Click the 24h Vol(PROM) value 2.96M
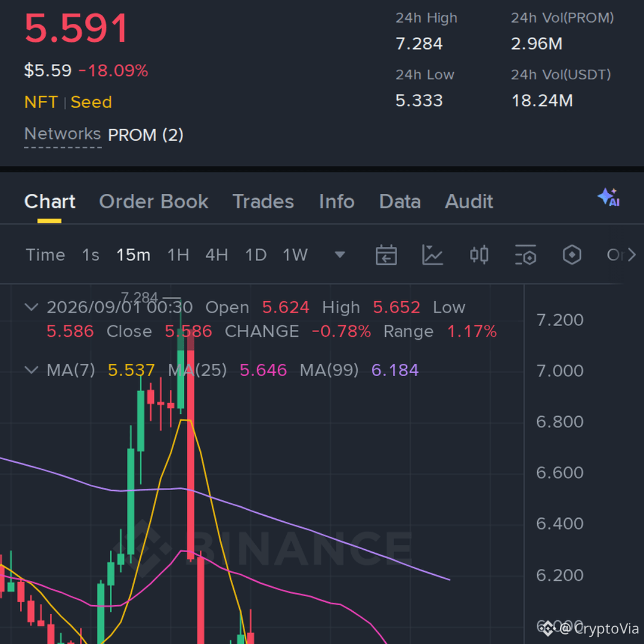 537,44
